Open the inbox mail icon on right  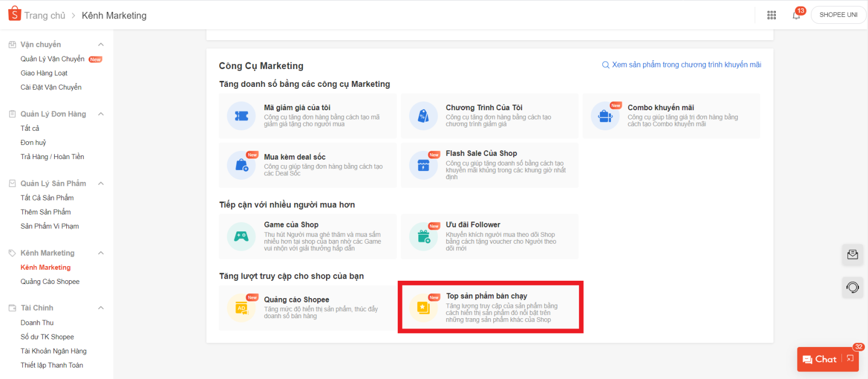(852, 255)
